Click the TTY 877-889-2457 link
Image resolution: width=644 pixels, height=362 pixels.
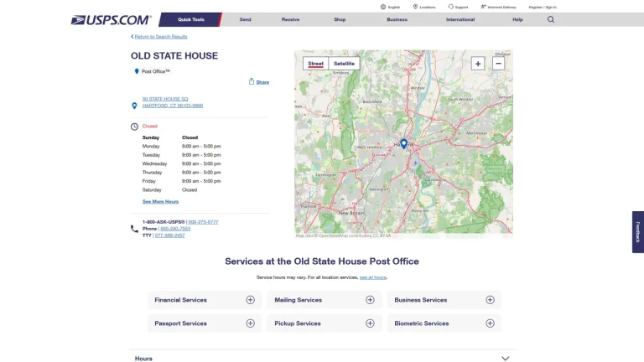pos(169,235)
